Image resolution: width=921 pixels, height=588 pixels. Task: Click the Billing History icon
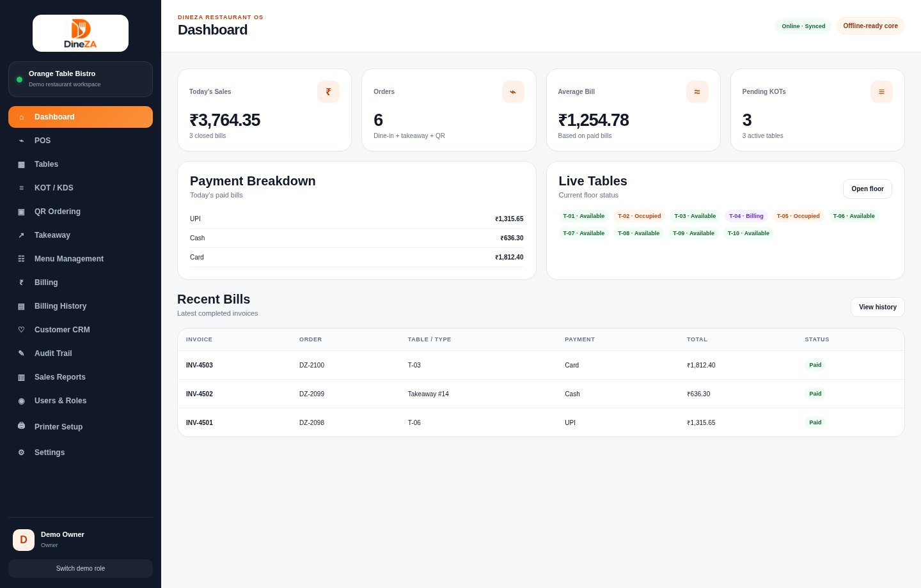[21, 306]
